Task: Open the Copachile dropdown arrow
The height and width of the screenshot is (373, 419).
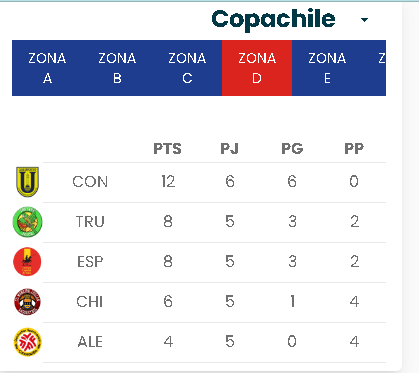Action: click(364, 20)
